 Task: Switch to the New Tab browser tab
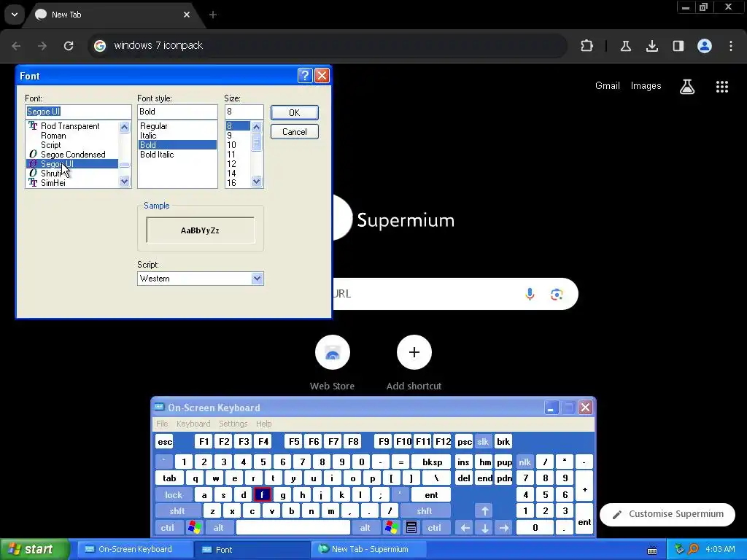pyautogui.click(x=113, y=15)
